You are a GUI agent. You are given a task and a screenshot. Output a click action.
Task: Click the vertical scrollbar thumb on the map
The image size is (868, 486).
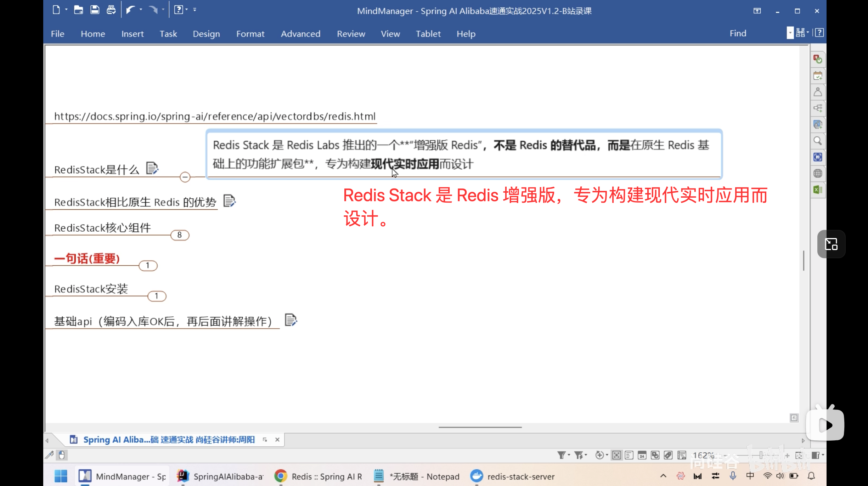804,260
